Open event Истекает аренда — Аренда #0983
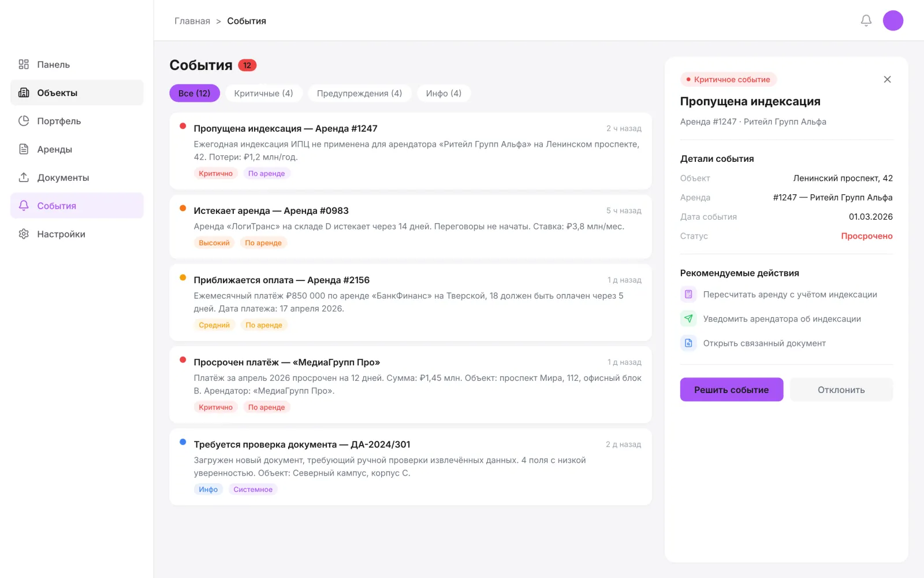 [411, 227]
